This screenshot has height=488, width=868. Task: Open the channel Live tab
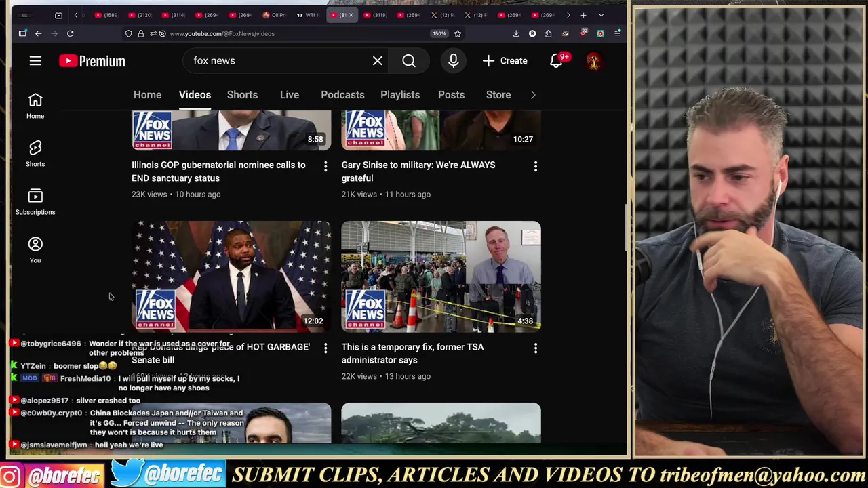coord(290,95)
